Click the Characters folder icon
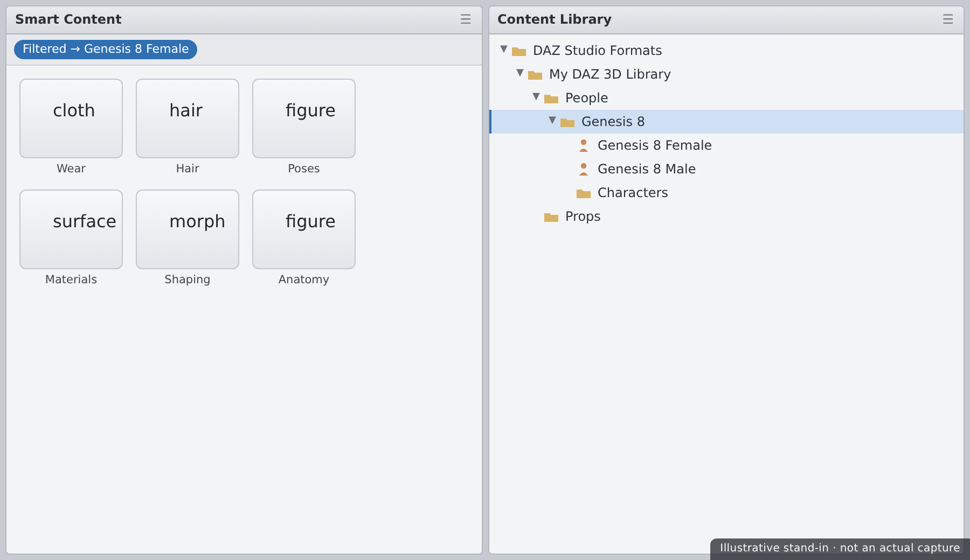Viewport: 970px width, 560px height. point(584,193)
